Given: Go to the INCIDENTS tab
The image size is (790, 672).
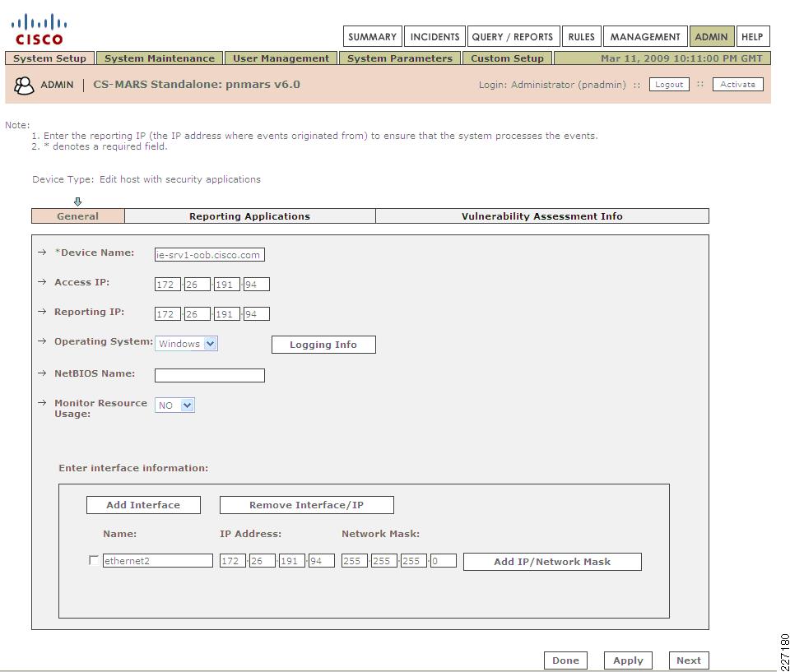Looking at the screenshot, I should point(434,37).
